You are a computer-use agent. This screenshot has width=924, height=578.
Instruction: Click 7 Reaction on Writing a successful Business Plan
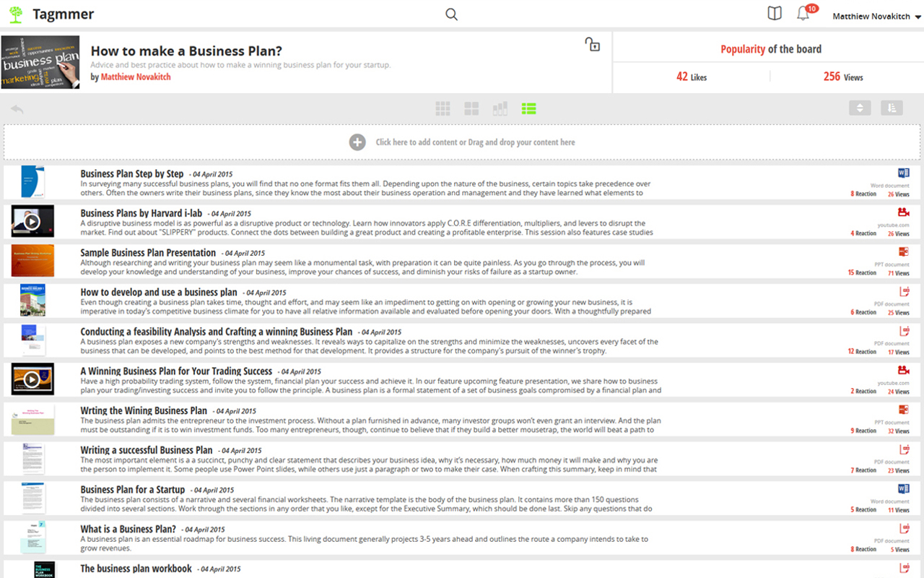863,470
